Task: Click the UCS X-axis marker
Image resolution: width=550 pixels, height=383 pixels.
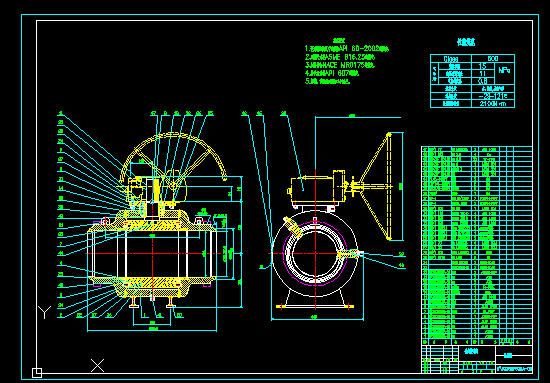Action: [x=98, y=365]
